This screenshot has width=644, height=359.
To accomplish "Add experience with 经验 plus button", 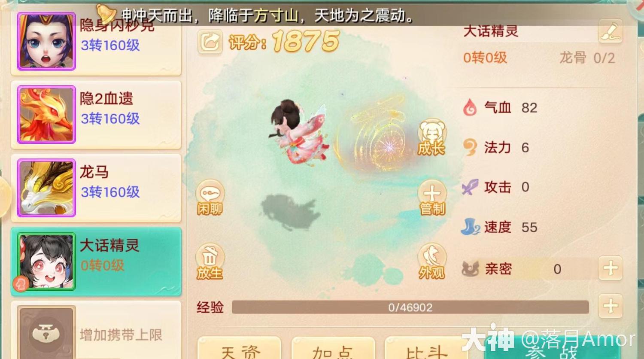I will click(610, 306).
